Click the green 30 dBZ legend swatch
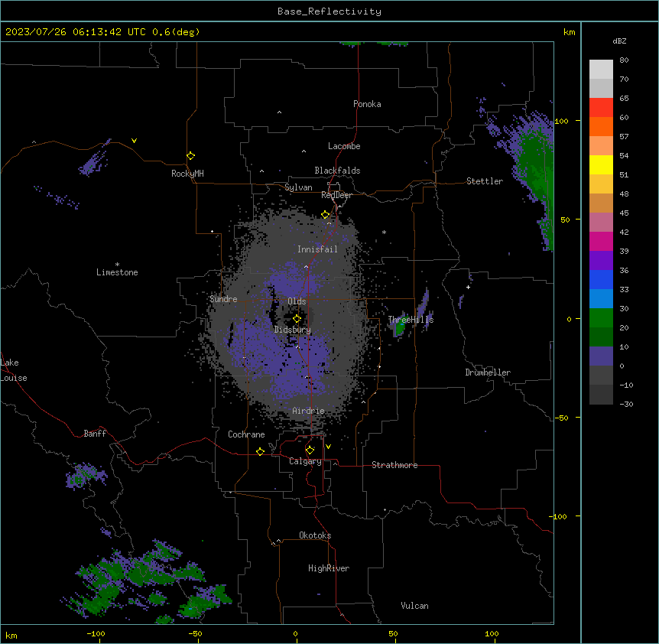 pyautogui.click(x=601, y=318)
